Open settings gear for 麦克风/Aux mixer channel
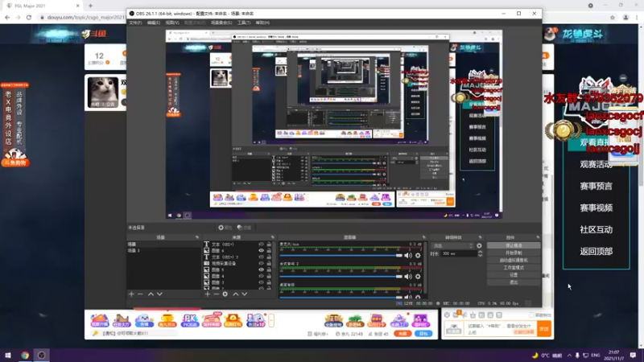The image size is (644, 362). point(418,255)
